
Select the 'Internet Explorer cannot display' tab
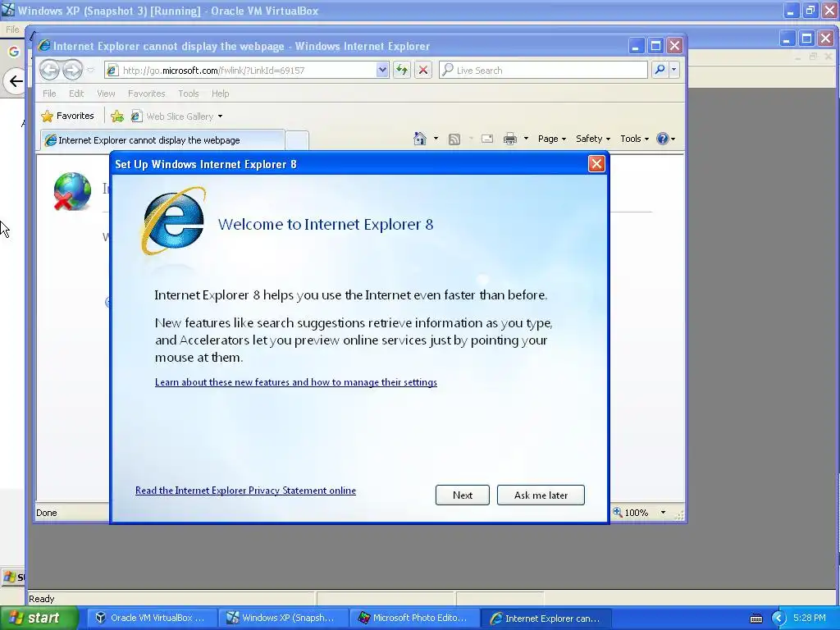pyautogui.click(x=162, y=140)
